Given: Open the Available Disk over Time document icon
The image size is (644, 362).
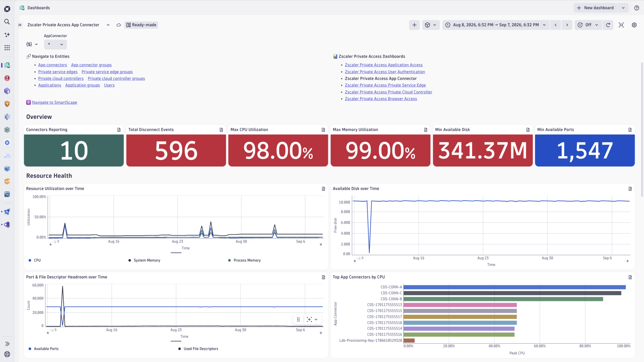Looking at the screenshot, I should coord(630,189).
